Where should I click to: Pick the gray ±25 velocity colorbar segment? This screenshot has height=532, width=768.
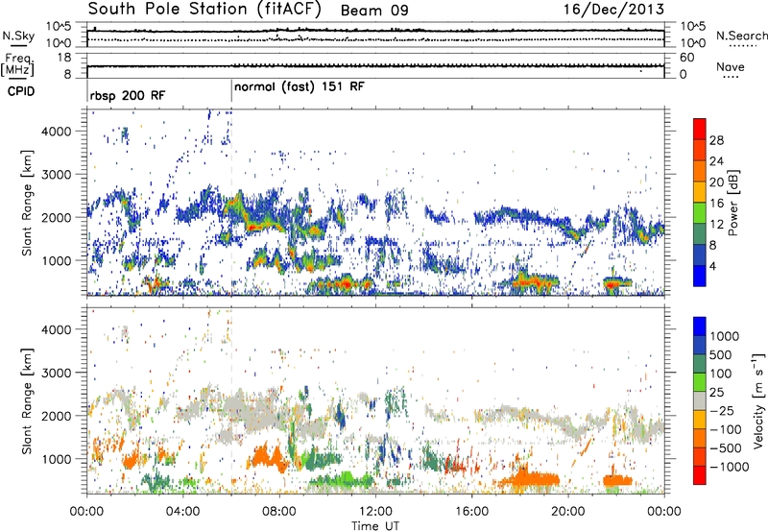pos(700,401)
